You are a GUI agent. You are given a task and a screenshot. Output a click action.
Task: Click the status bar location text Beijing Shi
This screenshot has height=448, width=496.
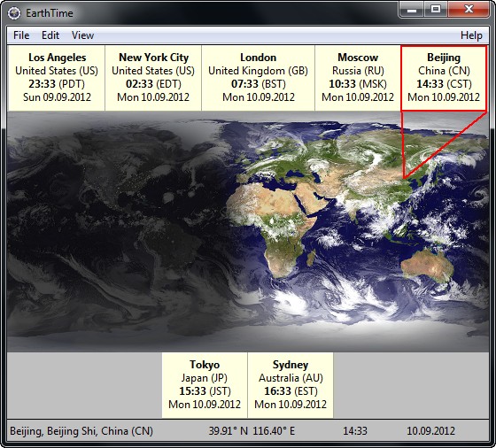(72, 431)
